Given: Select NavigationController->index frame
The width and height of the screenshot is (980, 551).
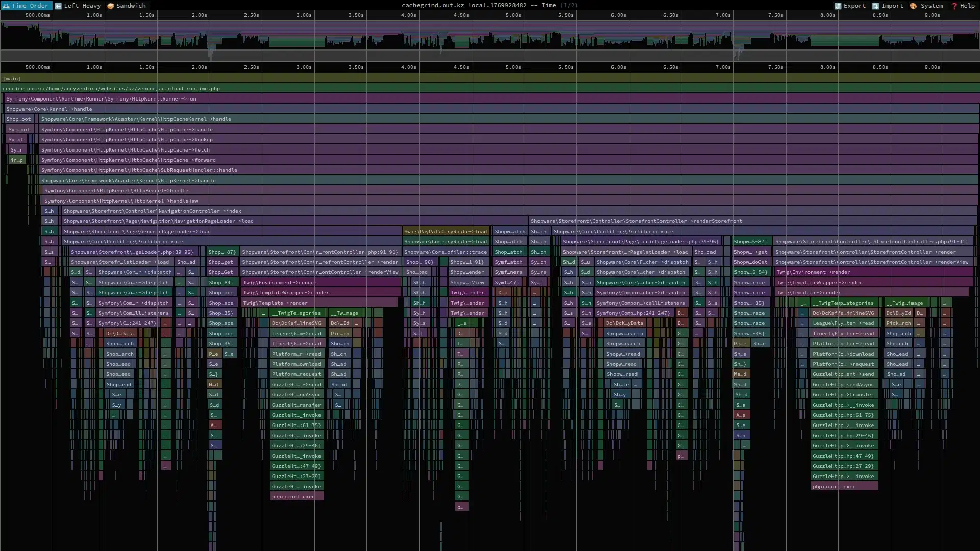Looking at the screenshot, I should (152, 211).
